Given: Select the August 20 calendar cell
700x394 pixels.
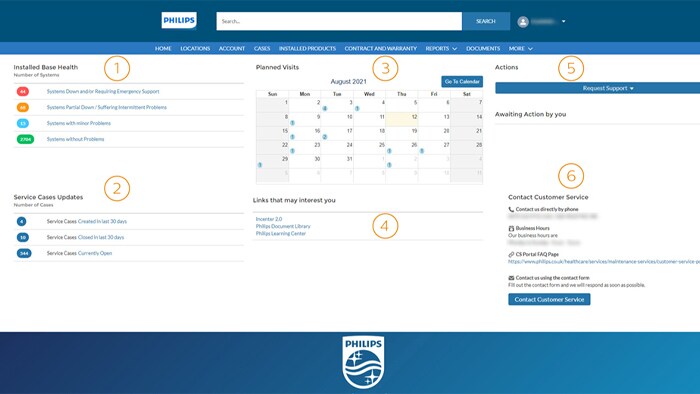Looking at the screenshot, I should pos(434,133).
